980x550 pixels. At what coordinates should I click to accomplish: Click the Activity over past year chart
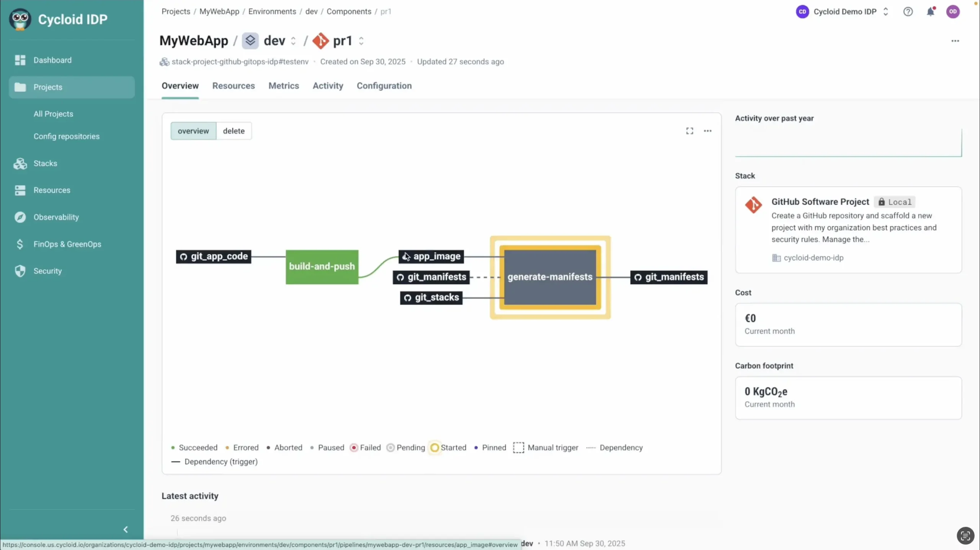848,143
